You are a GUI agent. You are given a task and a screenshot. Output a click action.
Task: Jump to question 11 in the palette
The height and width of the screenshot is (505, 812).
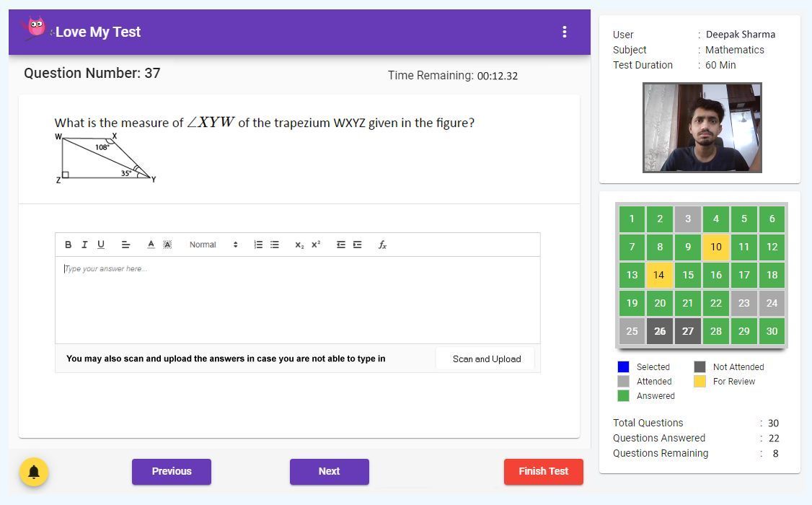click(743, 247)
